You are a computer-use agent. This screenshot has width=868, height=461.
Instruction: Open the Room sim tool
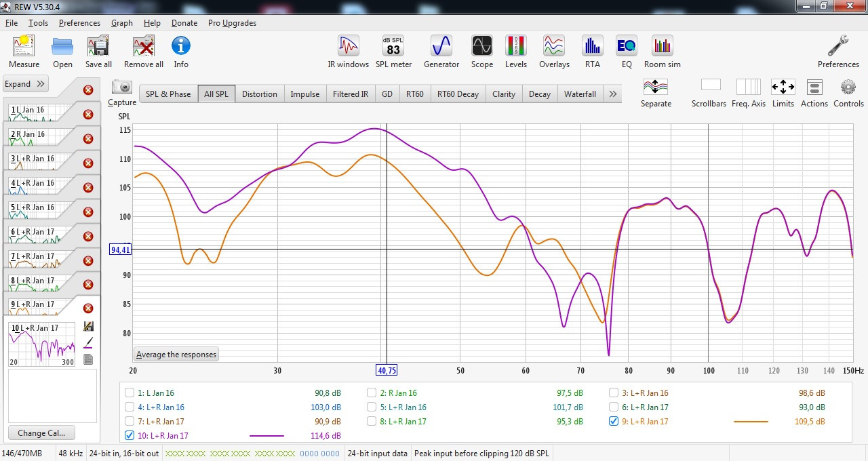coord(662,52)
